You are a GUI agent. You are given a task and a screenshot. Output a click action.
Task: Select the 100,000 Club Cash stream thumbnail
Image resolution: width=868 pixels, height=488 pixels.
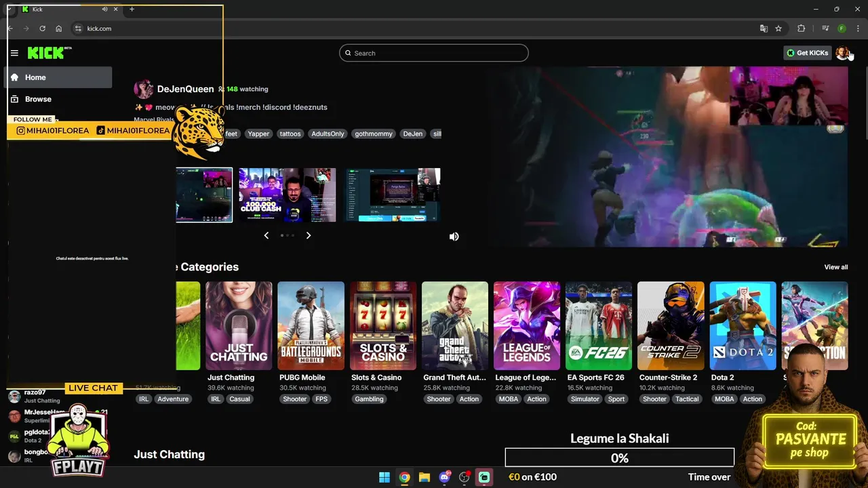288,195
